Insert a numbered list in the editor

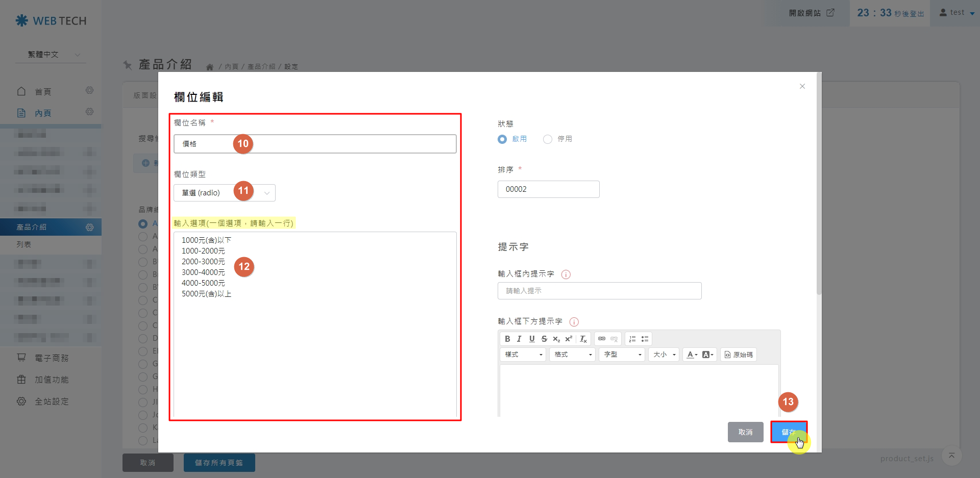[632, 338]
